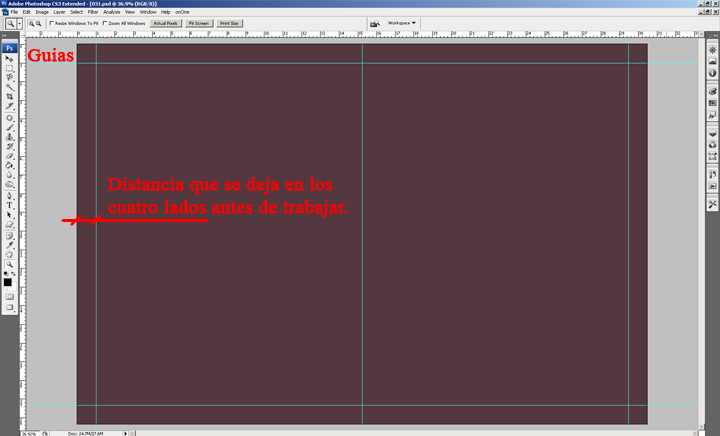Select the Crop tool
This screenshot has width=720, height=436.
pos(10,96)
